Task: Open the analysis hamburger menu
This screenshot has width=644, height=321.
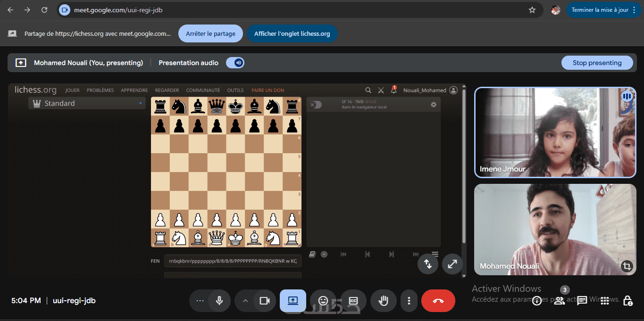Action: (x=435, y=254)
